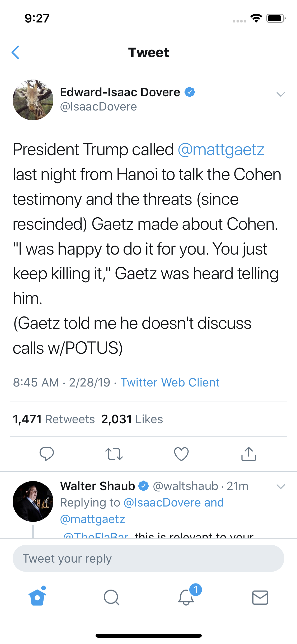
Task: Like the tweet with heart icon
Action: click(181, 454)
